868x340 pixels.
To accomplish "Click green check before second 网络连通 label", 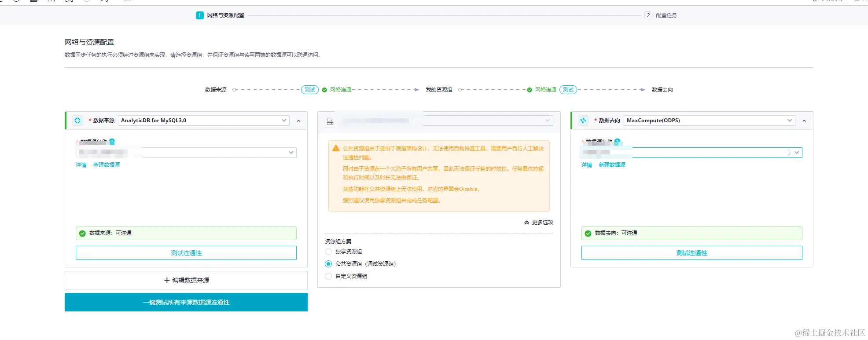I will pyautogui.click(x=530, y=90).
